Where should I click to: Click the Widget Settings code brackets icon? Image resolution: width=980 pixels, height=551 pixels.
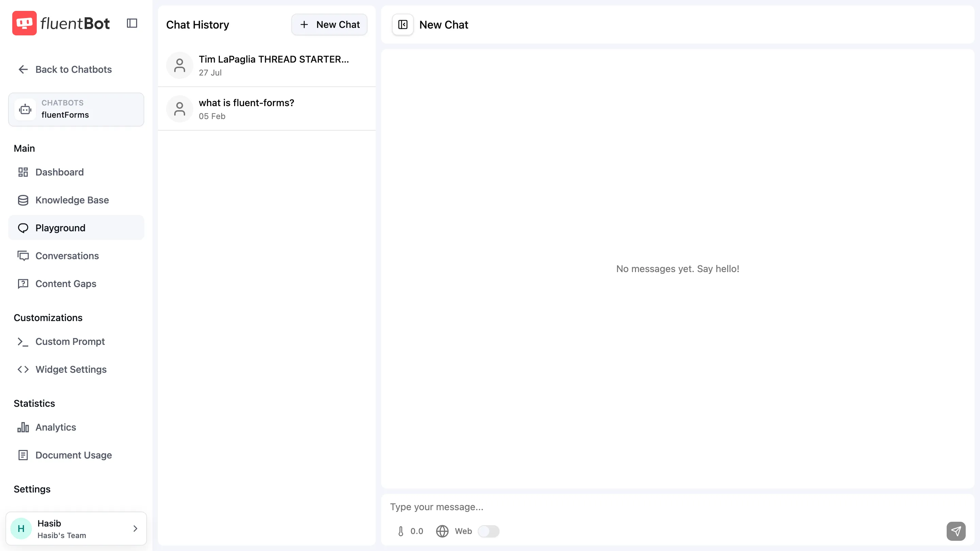[x=23, y=369]
